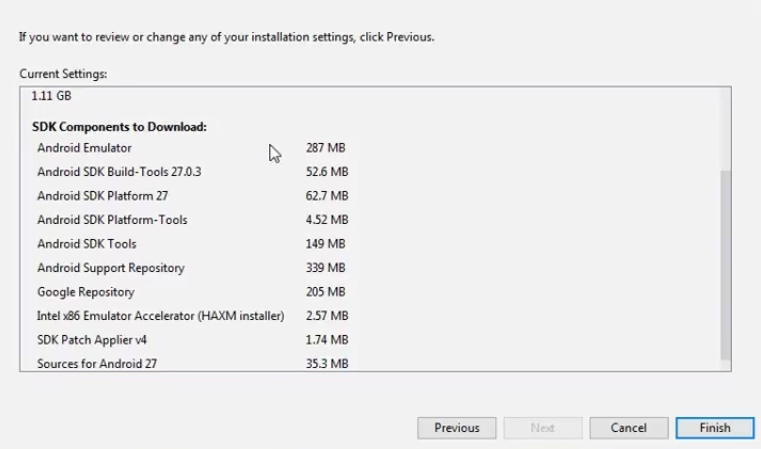Select the Android Emulator entry
761x449 pixels.
[84, 148]
